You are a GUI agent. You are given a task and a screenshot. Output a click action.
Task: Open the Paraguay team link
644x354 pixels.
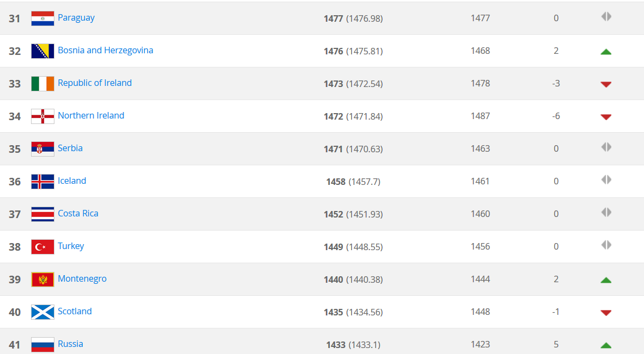(76, 17)
